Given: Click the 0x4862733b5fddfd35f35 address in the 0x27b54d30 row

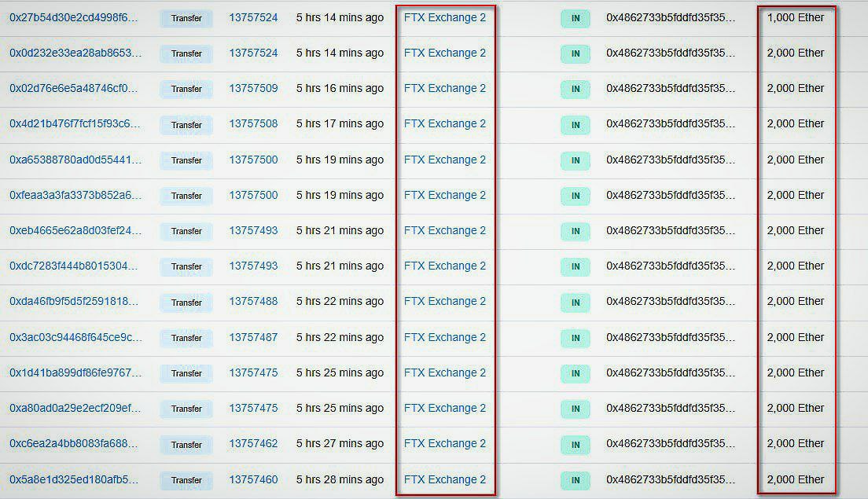Looking at the screenshot, I should pos(671,18).
